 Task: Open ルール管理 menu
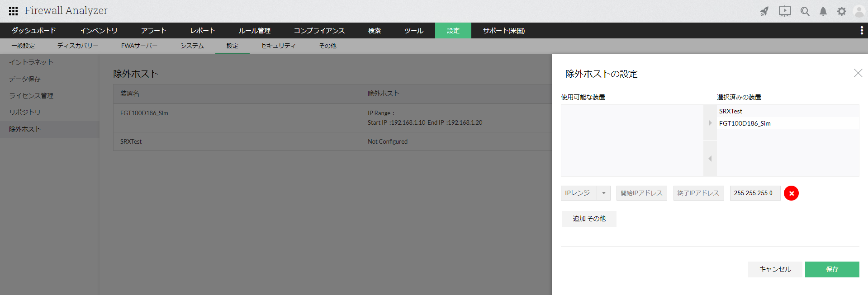pyautogui.click(x=254, y=30)
